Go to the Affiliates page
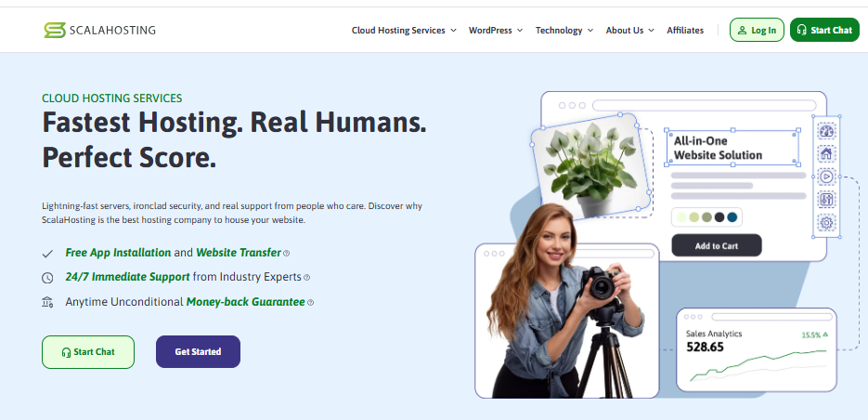This screenshot has width=868, height=420. (685, 31)
